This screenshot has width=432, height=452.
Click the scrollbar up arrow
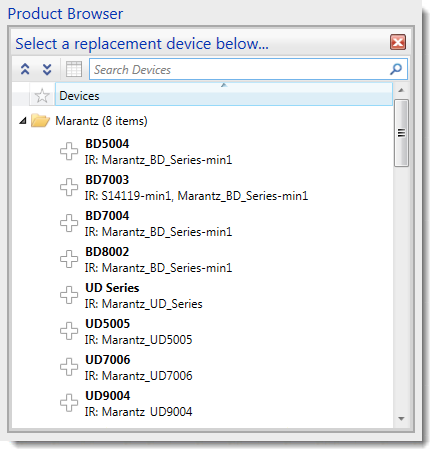click(x=401, y=90)
